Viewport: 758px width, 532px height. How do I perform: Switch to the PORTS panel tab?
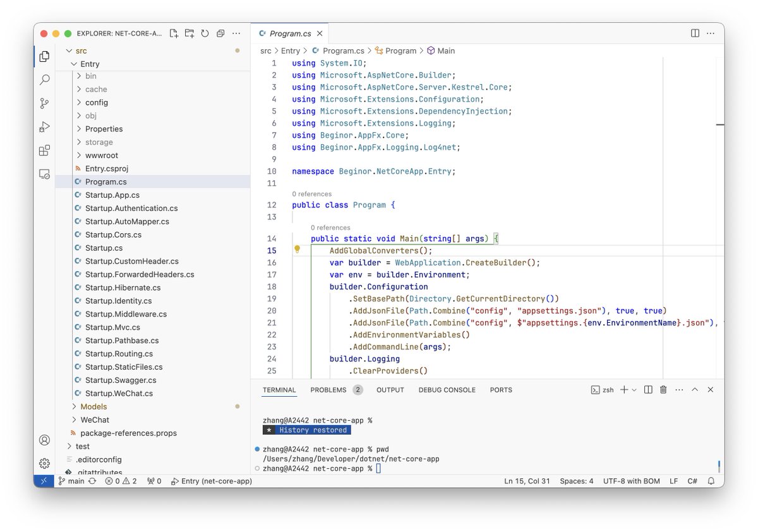[501, 390]
